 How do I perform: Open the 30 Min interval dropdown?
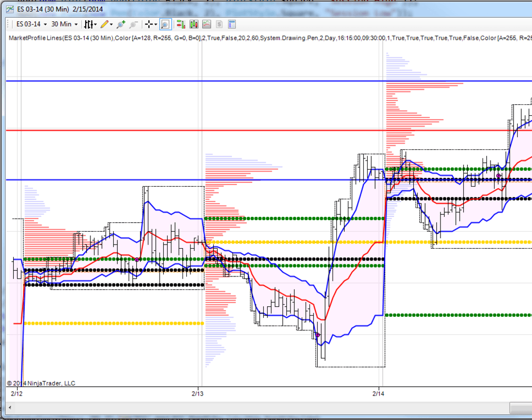point(64,24)
